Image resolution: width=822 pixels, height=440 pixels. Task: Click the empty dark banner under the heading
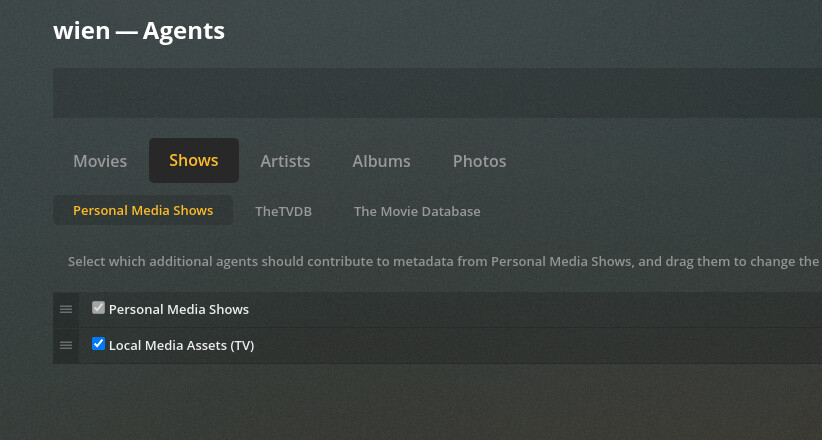point(437,93)
